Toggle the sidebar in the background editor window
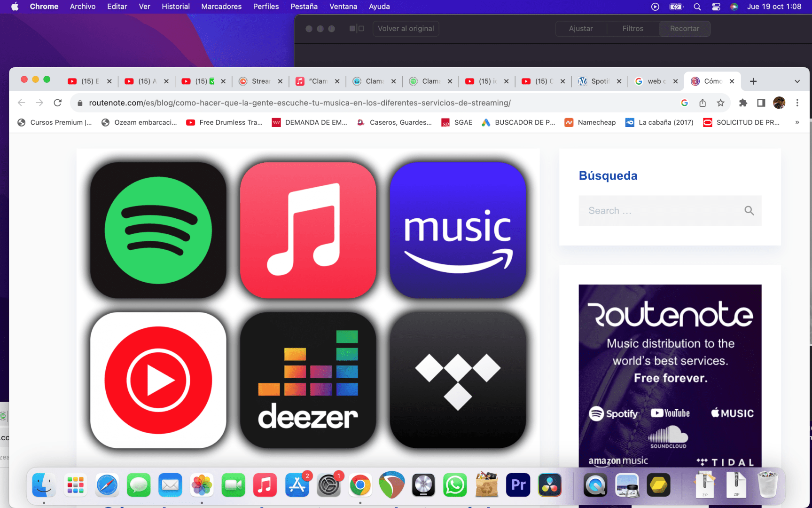The width and height of the screenshot is (812, 508). coord(357,29)
